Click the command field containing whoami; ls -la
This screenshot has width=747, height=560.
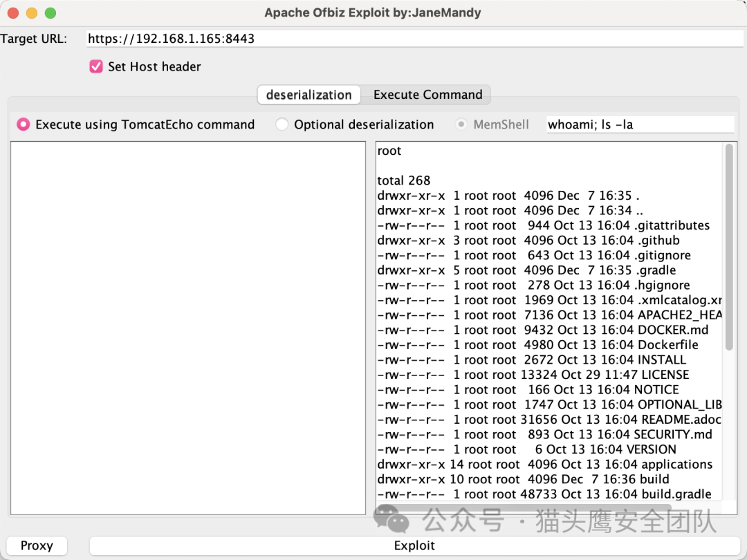640,124
